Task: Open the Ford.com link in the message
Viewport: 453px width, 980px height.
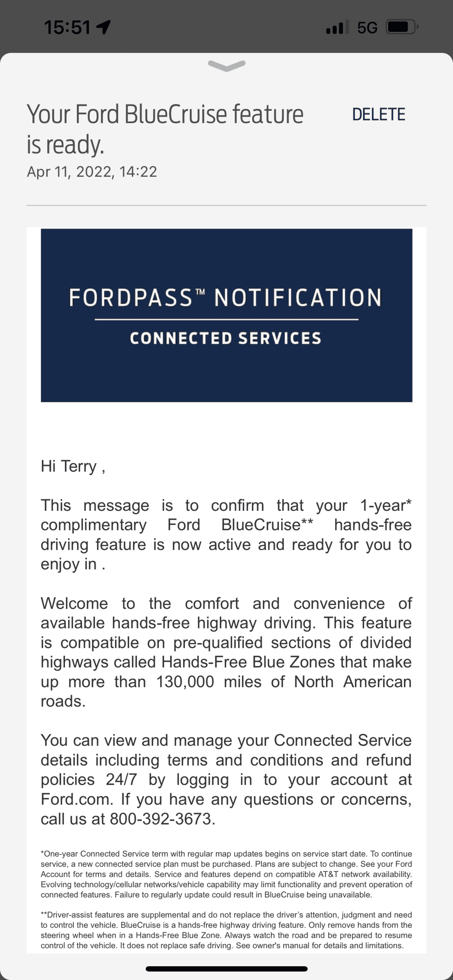Action: (76, 799)
